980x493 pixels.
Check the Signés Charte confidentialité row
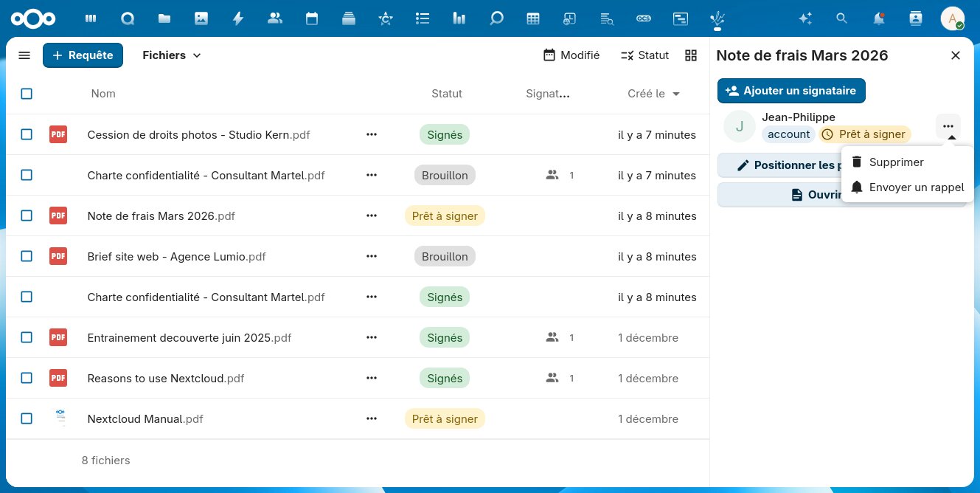[x=27, y=297]
